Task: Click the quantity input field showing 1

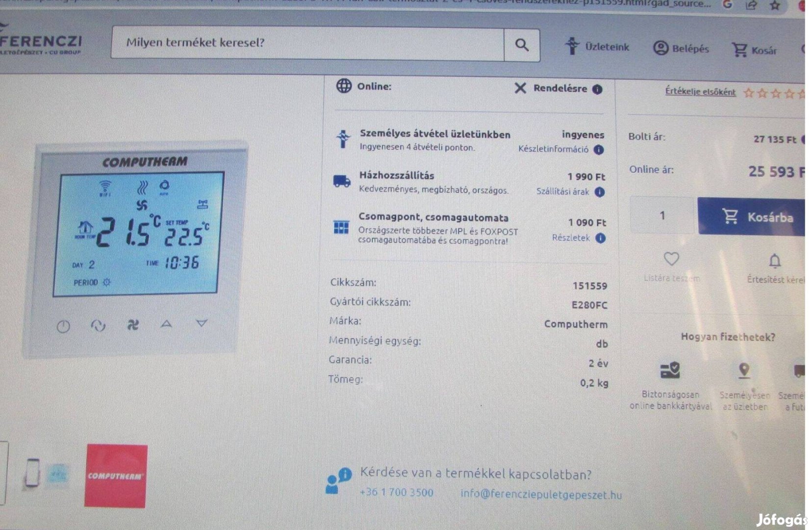Action: click(x=662, y=215)
